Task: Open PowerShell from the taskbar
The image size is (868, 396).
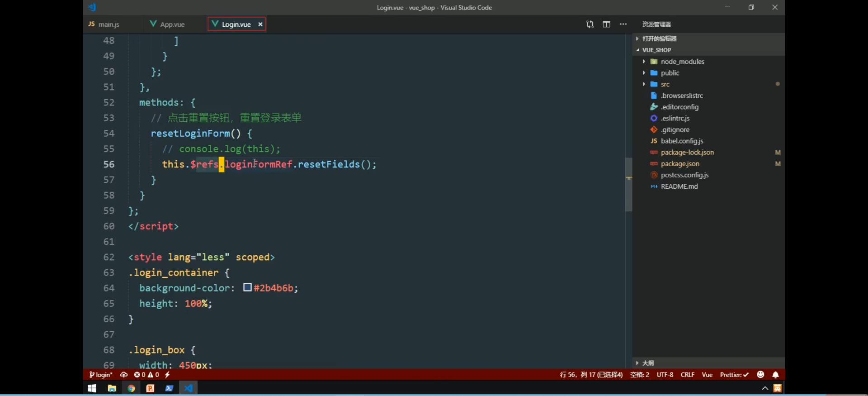Action: click(169, 388)
